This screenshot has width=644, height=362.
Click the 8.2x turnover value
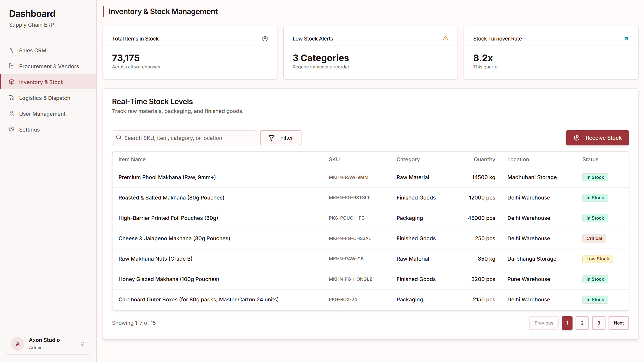point(483,58)
